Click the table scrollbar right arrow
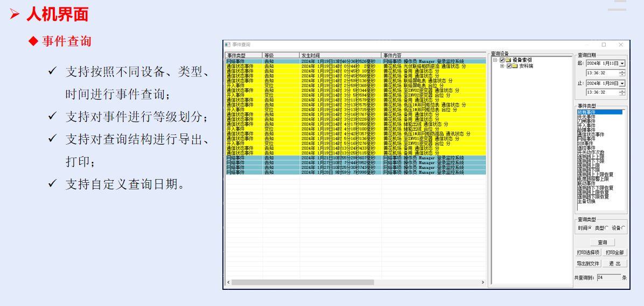This screenshot has height=306, width=644. point(483,282)
